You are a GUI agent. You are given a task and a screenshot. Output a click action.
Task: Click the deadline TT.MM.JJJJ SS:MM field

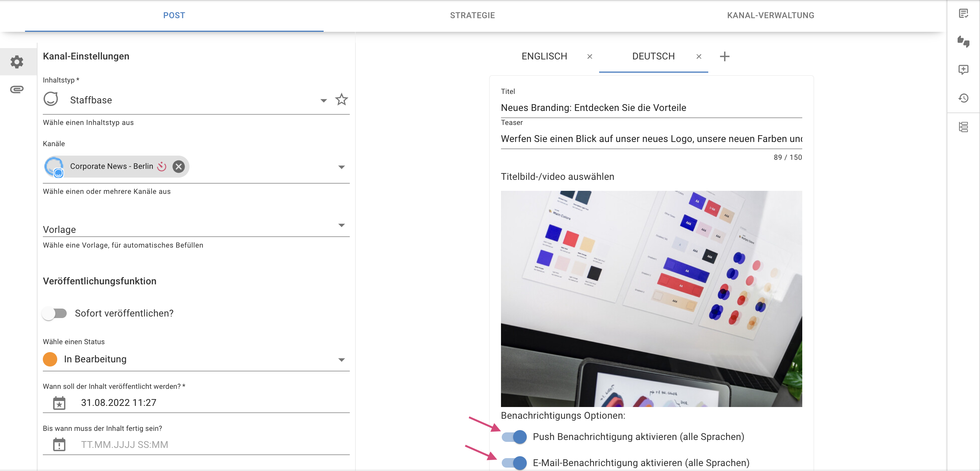click(196, 444)
